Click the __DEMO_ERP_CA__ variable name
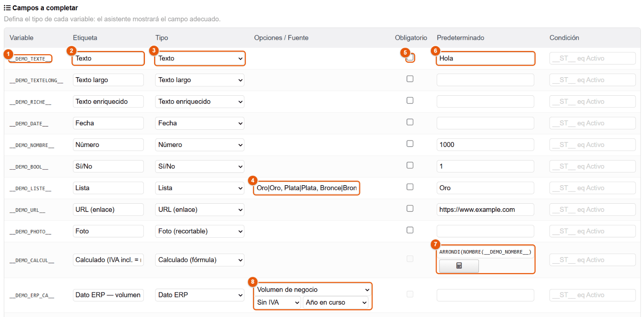The height and width of the screenshot is (317, 644). (x=32, y=295)
